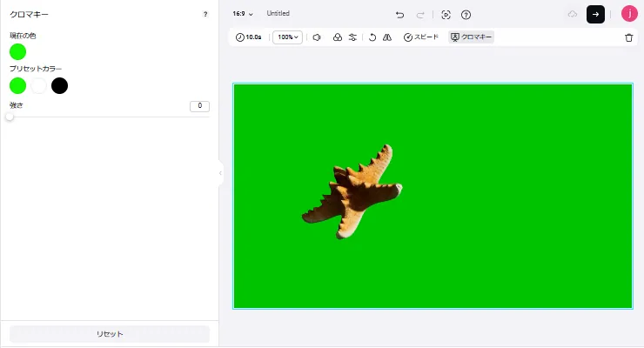Expand the 16:9 aspect ratio dropdown
The width and height of the screenshot is (644, 348).
pyautogui.click(x=243, y=14)
